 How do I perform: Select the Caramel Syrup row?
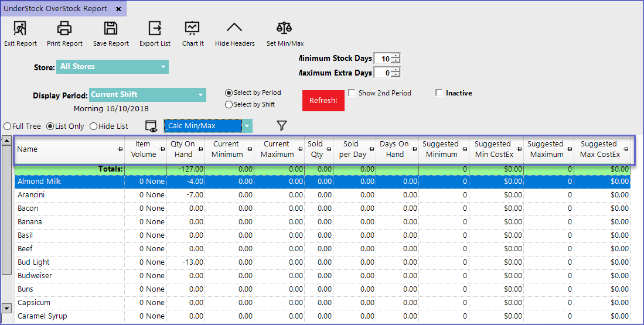tap(322, 316)
